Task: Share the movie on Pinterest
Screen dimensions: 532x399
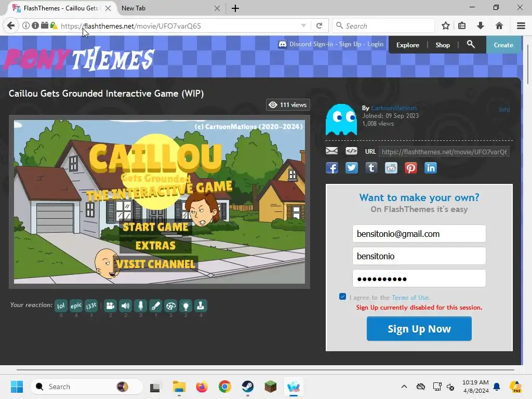Action: click(410, 168)
